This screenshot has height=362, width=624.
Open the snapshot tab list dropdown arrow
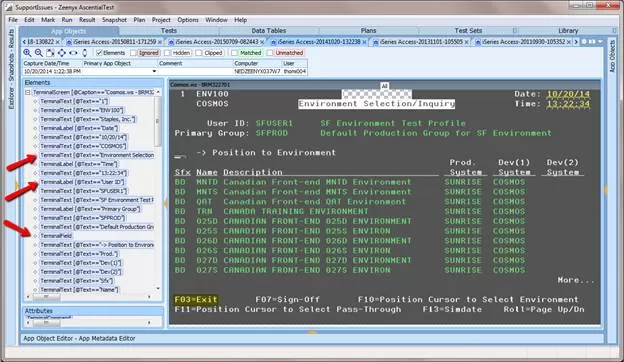600,41
